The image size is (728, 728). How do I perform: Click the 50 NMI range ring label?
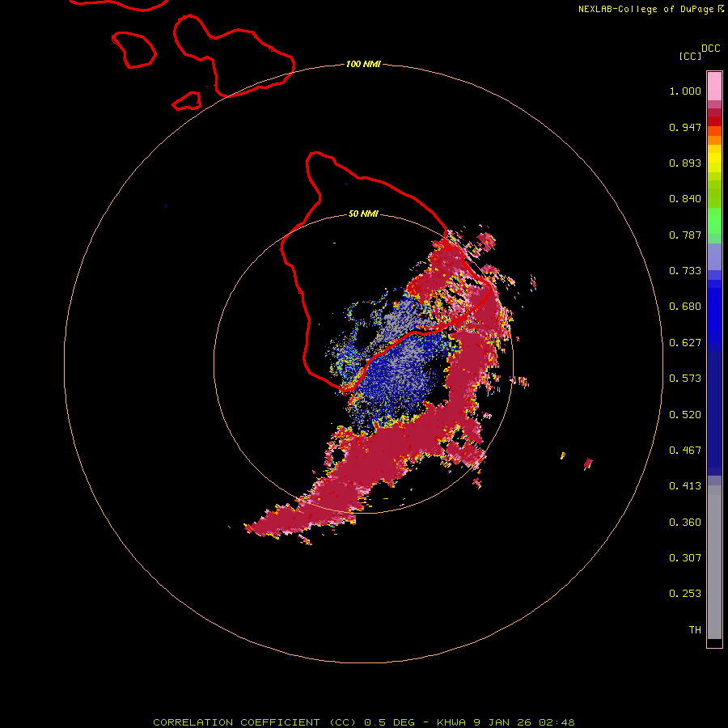(x=363, y=214)
